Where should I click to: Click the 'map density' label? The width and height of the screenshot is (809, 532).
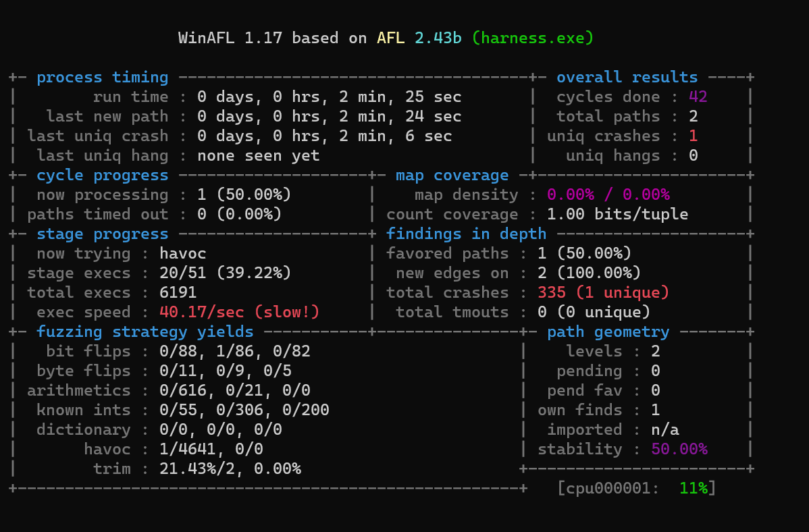pyautogui.click(x=467, y=195)
